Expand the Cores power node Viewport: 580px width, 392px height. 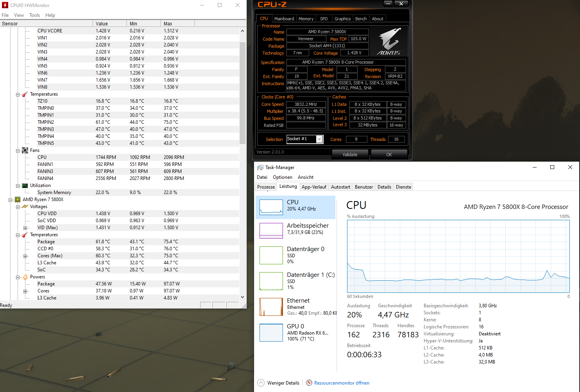(x=25, y=291)
